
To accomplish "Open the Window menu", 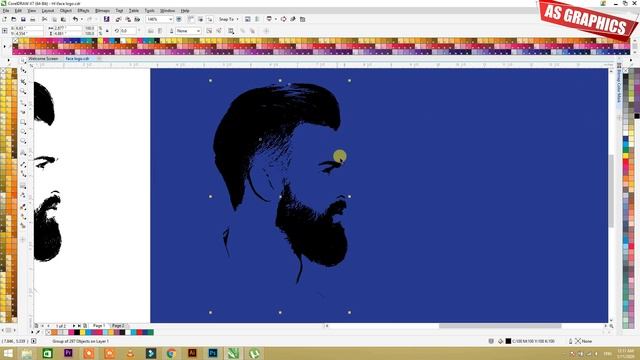I will point(167,11).
